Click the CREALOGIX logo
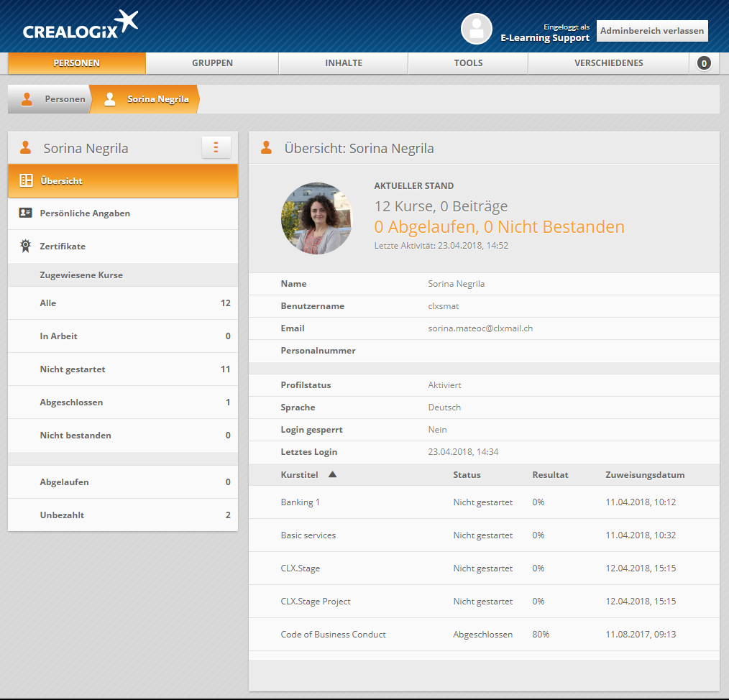 click(80, 25)
